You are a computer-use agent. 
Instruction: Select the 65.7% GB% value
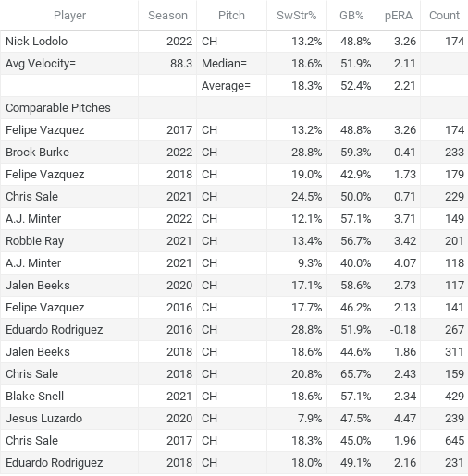click(x=355, y=374)
